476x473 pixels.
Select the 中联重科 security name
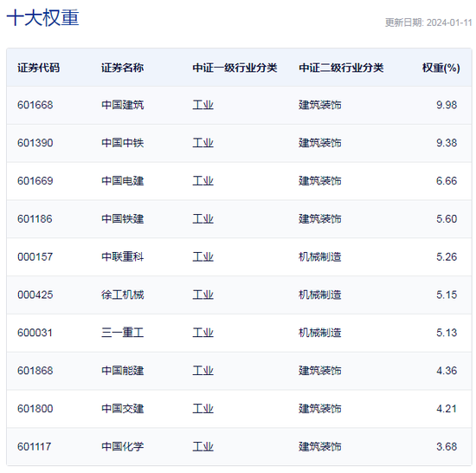[122, 256]
